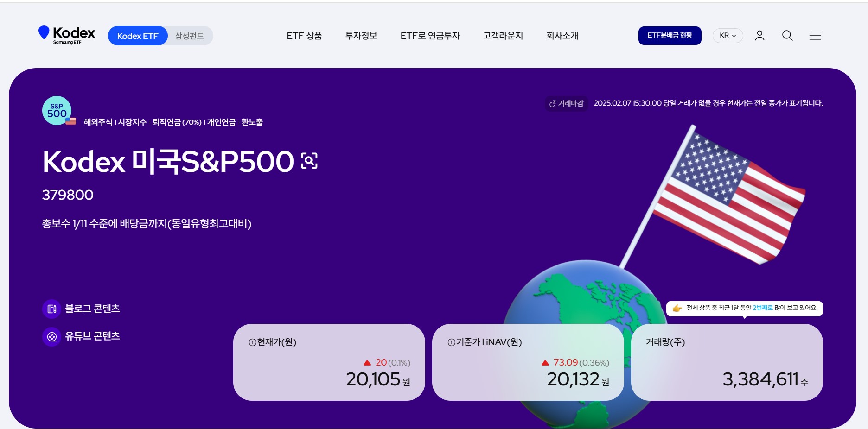Click the trading volume 3,384,611 주
868x429 pixels.
point(765,379)
